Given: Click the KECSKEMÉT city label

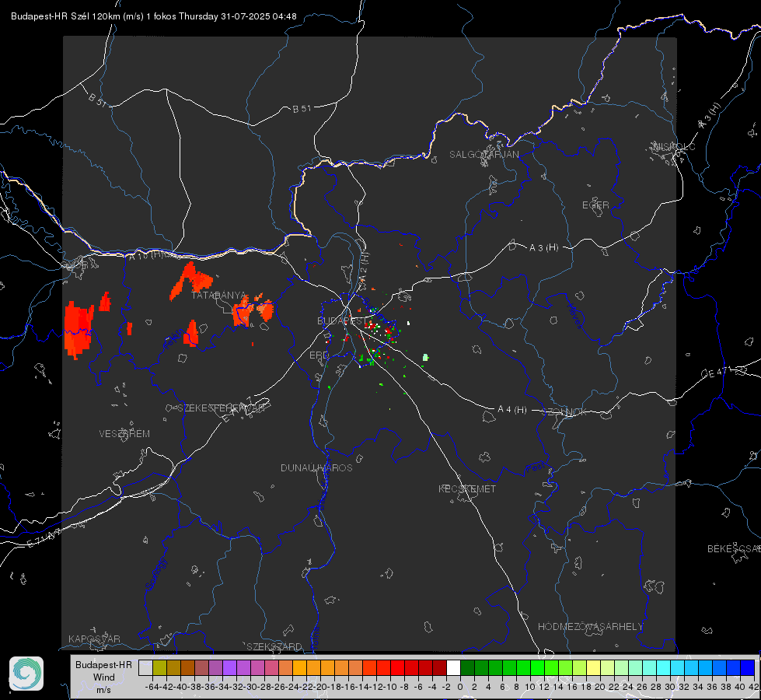Looking at the screenshot, I should click(467, 488).
